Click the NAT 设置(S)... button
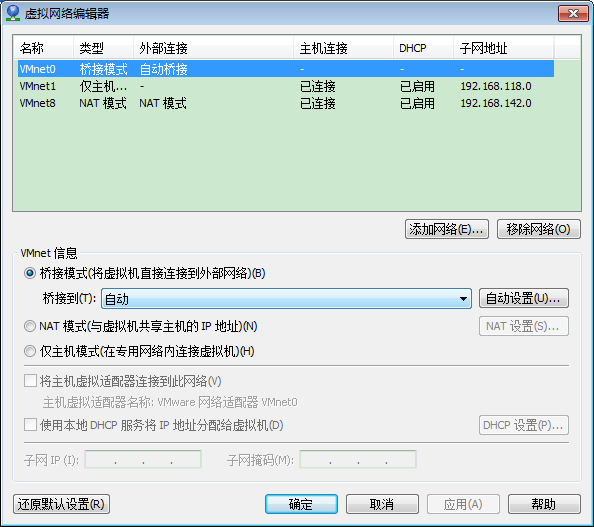Viewport: 594px width, 527px height. click(x=524, y=326)
